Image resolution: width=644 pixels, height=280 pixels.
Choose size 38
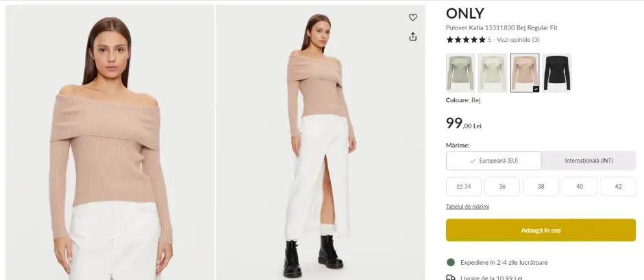[541, 187]
